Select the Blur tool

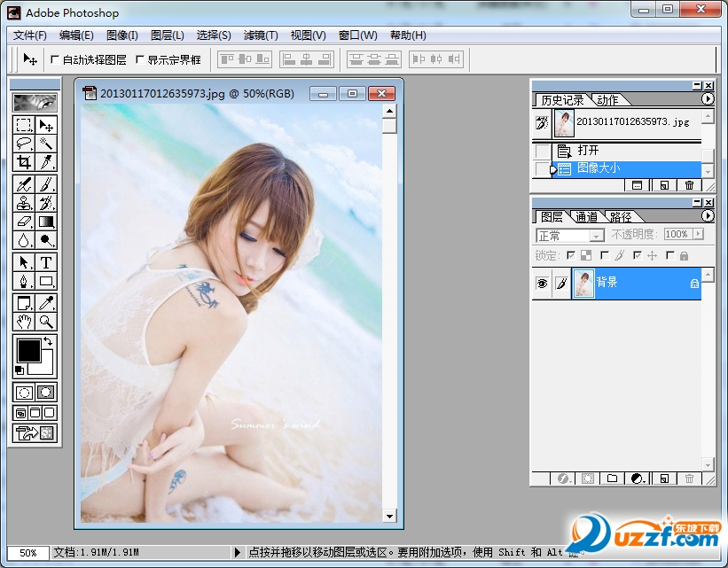[x=24, y=240]
